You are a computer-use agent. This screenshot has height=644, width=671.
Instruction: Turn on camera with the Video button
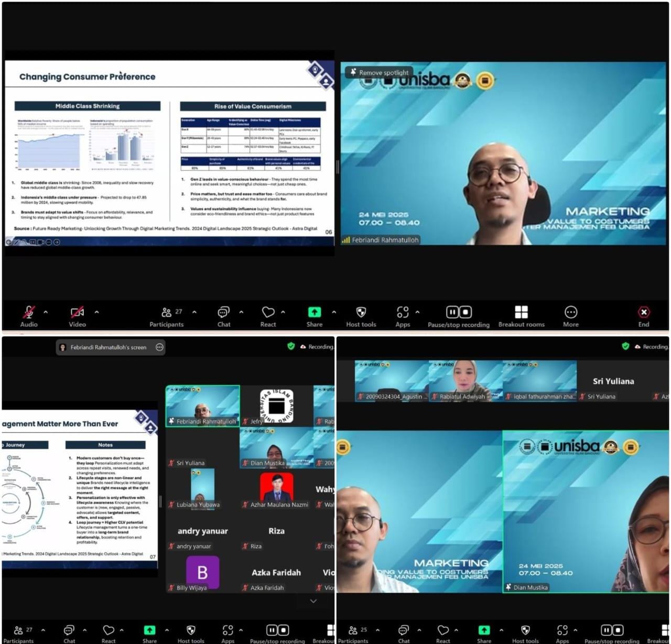point(77,313)
